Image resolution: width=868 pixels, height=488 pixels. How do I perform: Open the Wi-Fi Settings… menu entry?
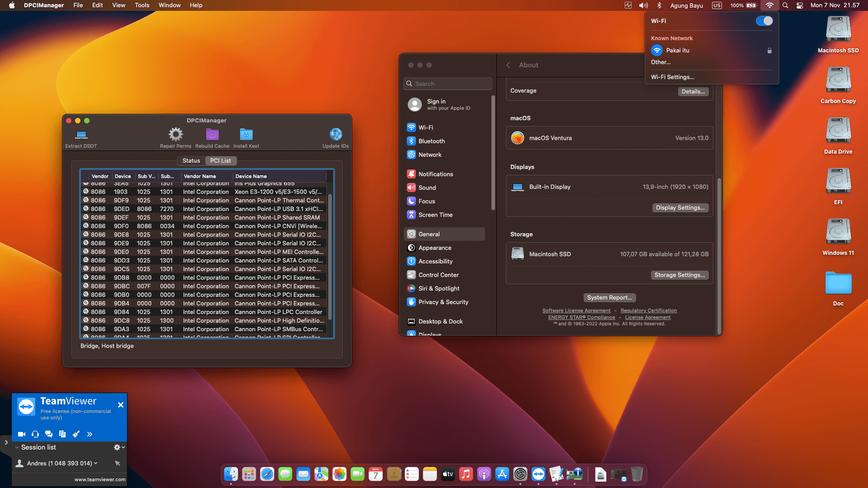[x=672, y=77]
